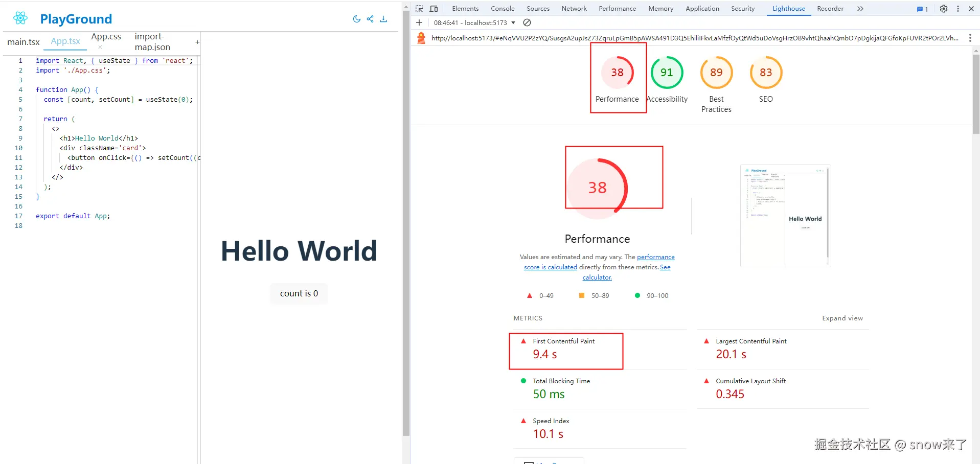
Task: Open the Security tab
Action: pos(743,9)
